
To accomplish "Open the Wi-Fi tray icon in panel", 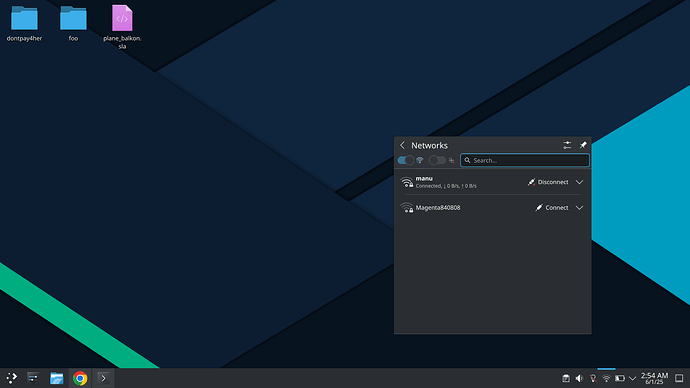I will (x=606, y=378).
